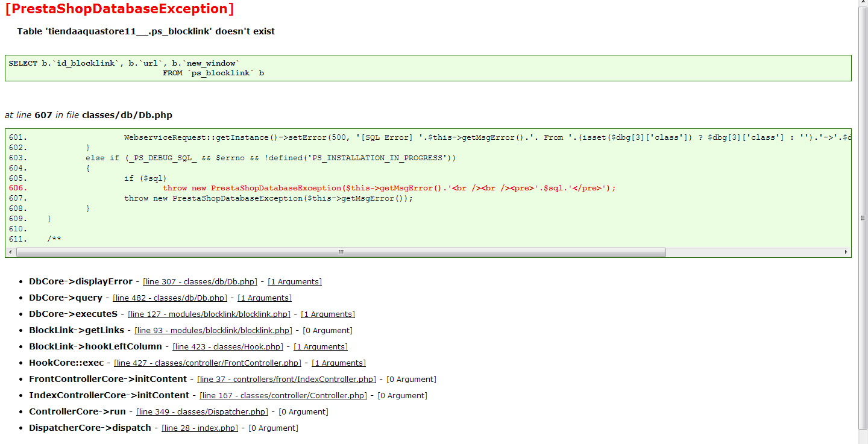Viewport: 868px width, 444px height.
Task: Follow the line 93 modules/blocklink/blocklink.php link
Action: coord(213,331)
